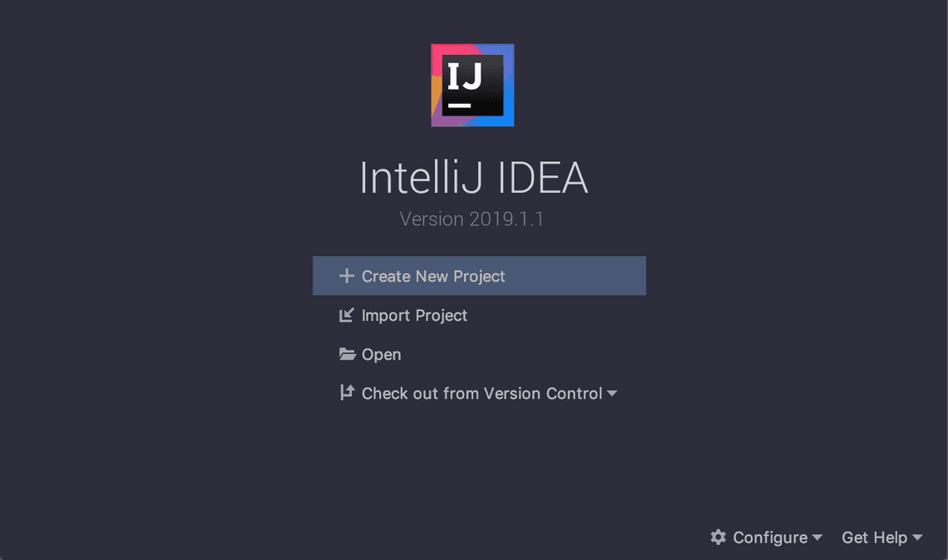Click the folder icon next to Open

coord(347,354)
